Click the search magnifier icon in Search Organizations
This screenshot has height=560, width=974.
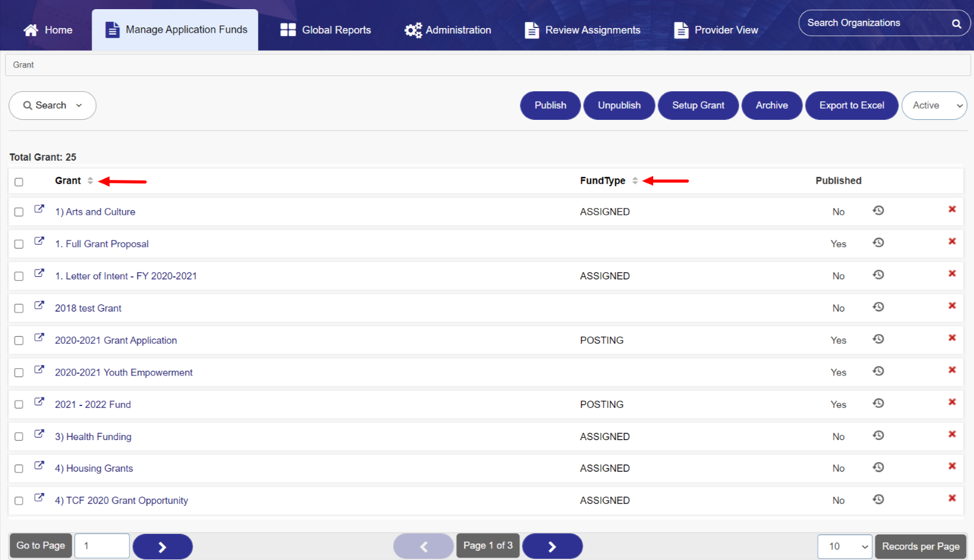coord(956,24)
